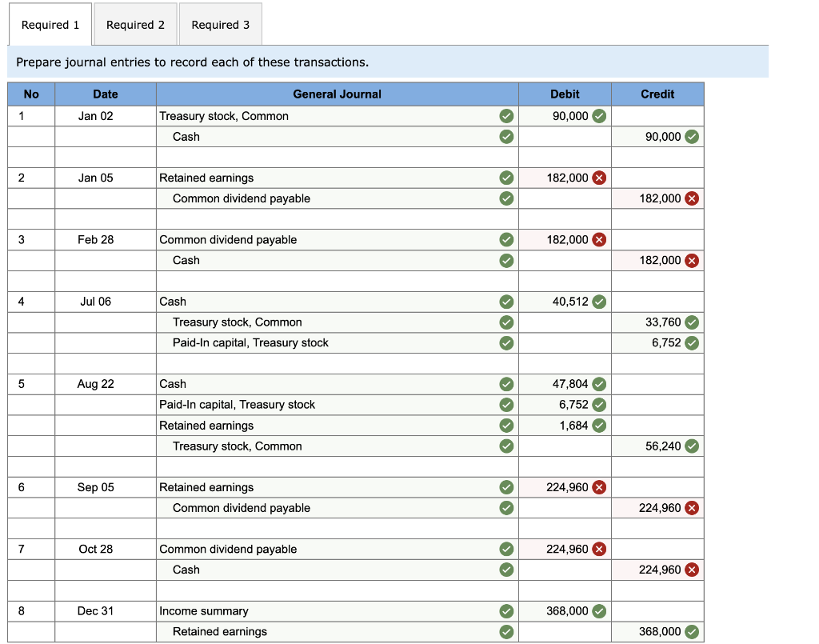Click the red X beside Common dividend payable credit of 182,000
819x644 pixels.
tap(693, 198)
